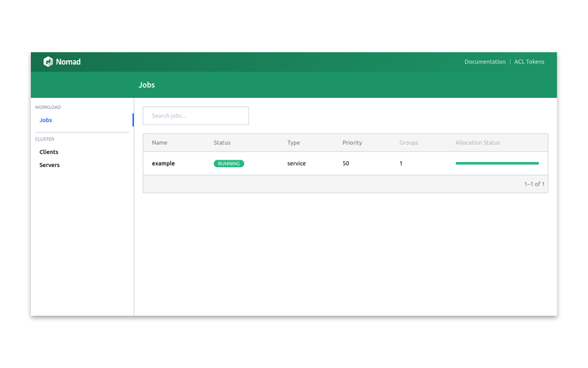This screenshot has height=368, width=588.
Task: Click the priority value 50
Action: click(x=345, y=163)
